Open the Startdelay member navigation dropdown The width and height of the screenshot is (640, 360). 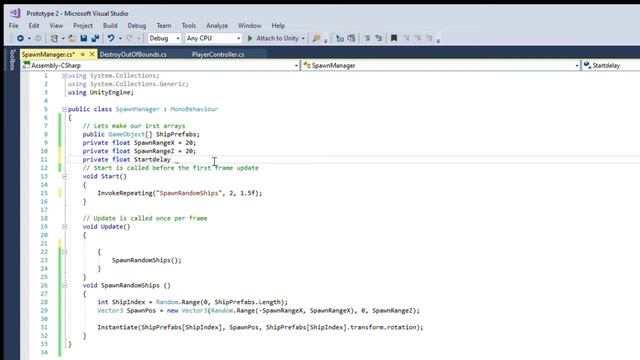[611, 65]
